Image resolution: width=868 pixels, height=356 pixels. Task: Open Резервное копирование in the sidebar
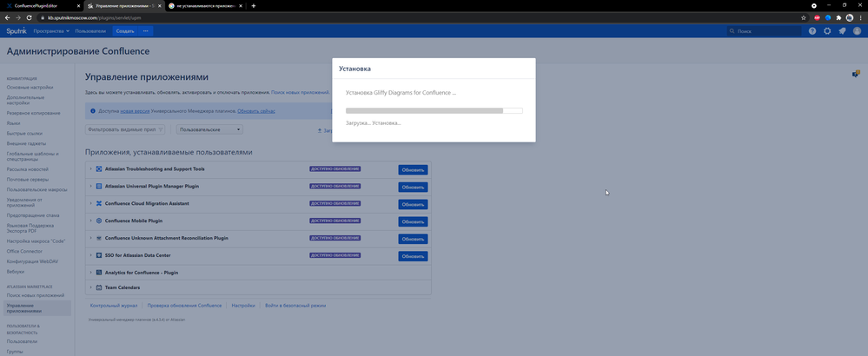[x=34, y=113]
